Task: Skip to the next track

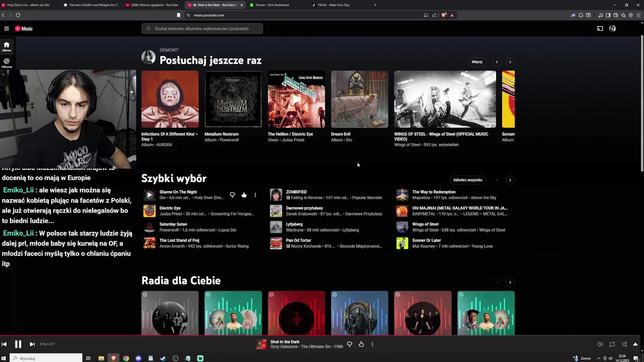Action: (32, 344)
